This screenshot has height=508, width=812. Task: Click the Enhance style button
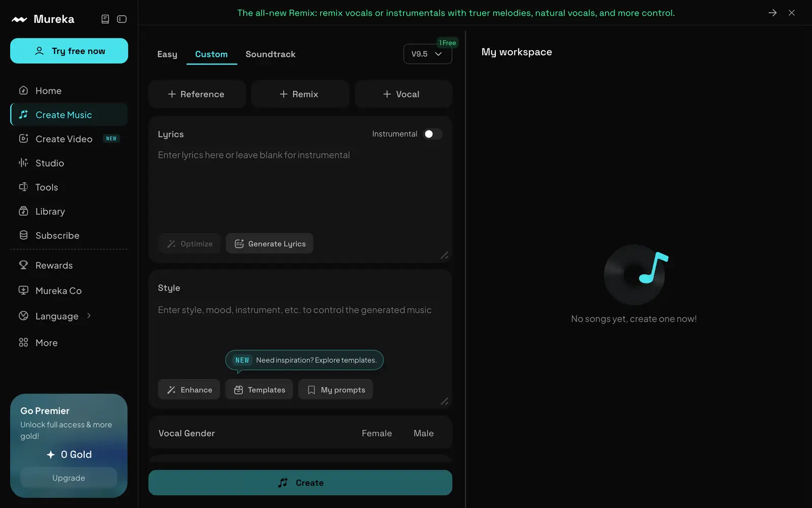189,390
